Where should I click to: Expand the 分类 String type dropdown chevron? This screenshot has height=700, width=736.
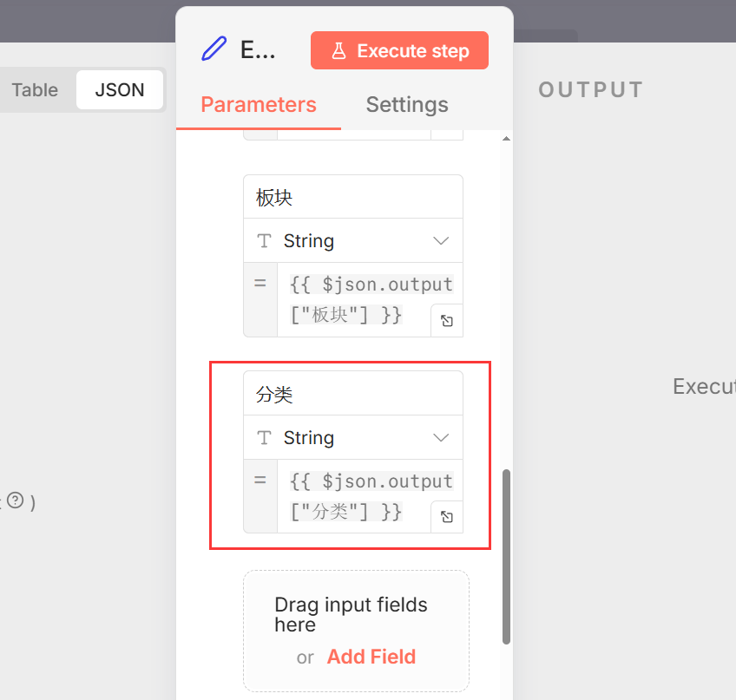coord(441,438)
